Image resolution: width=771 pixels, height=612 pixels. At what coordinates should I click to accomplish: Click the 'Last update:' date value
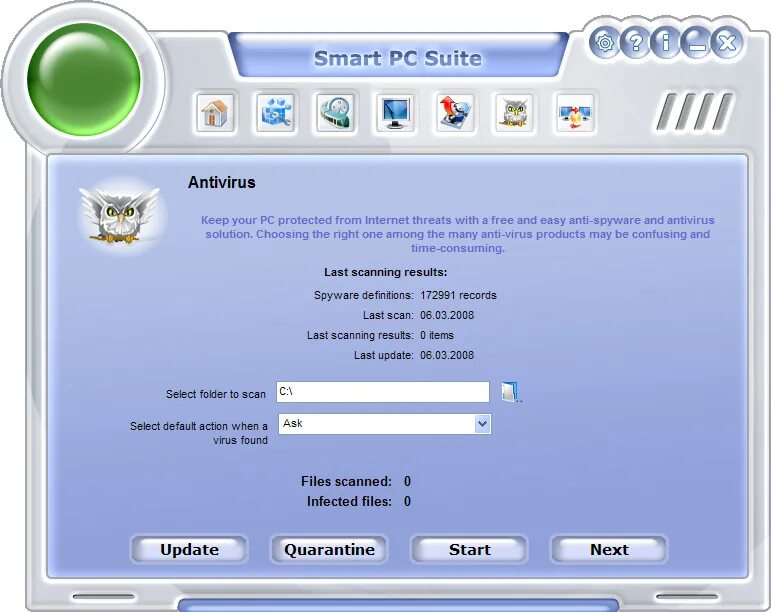[x=447, y=355]
